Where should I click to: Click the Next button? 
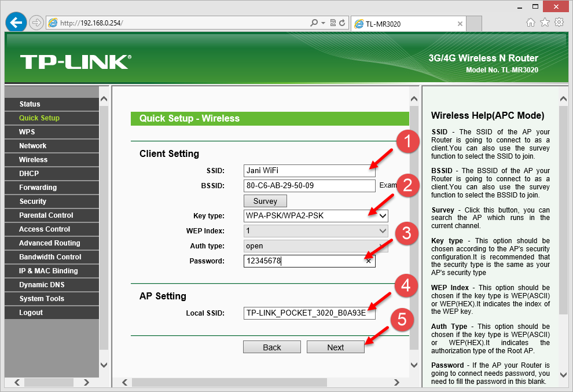[336, 347]
